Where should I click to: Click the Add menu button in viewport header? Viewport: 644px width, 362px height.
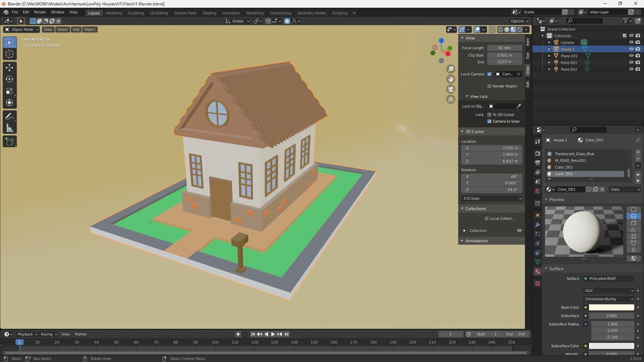pyautogui.click(x=76, y=29)
